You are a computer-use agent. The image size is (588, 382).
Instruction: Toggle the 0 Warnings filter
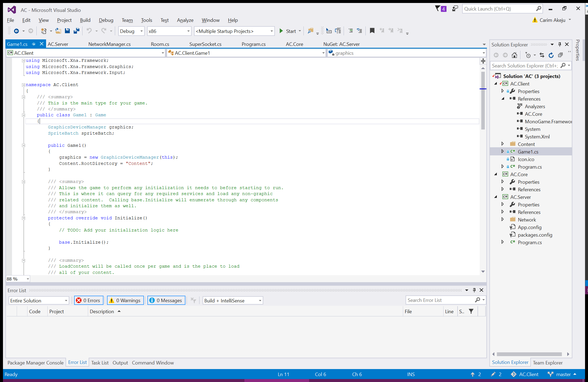tap(125, 300)
